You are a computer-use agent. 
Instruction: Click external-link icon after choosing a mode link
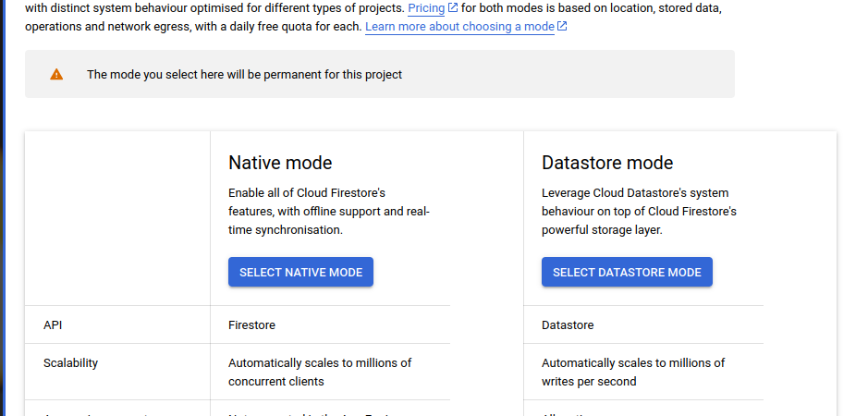pyautogui.click(x=562, y=26)
